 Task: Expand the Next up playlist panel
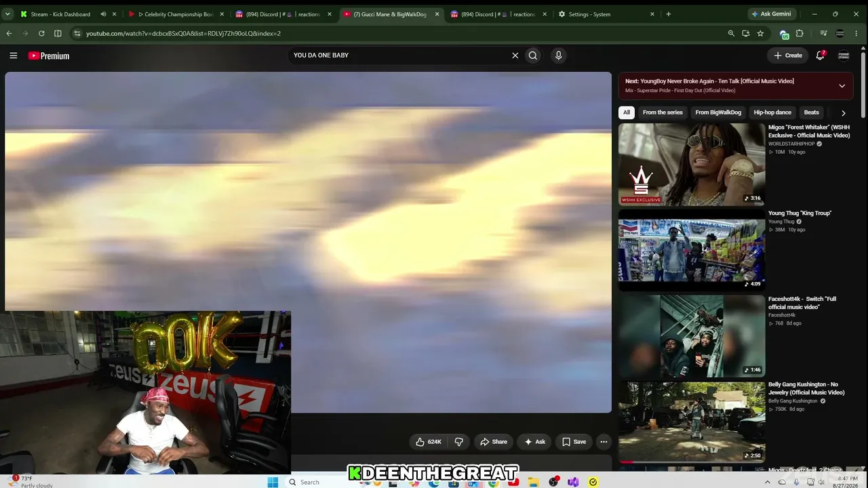tap(842, 86)
